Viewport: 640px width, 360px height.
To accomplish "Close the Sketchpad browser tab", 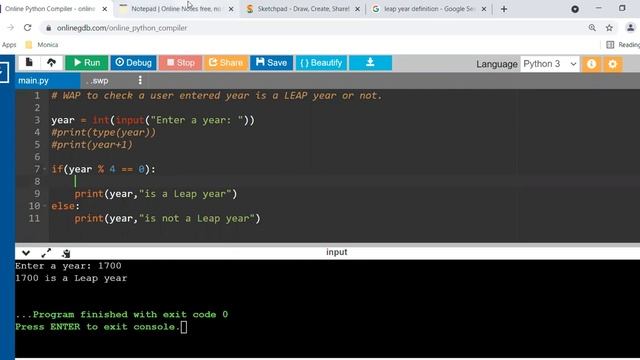I will click(357, 9).
